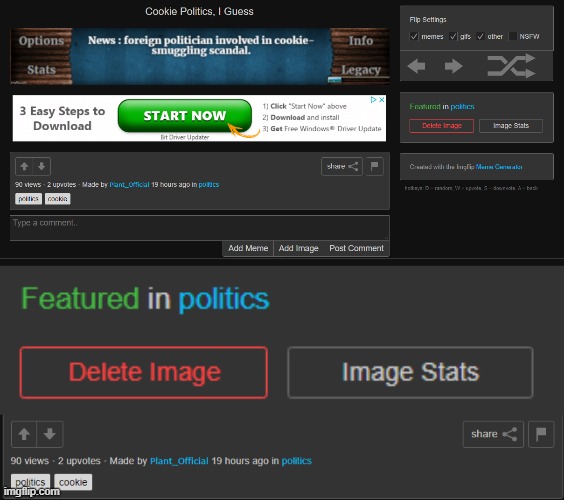The image size is (564, 500).
Task: Click the flag icon beside the upper share button
Action: click(x=374, y=166)
